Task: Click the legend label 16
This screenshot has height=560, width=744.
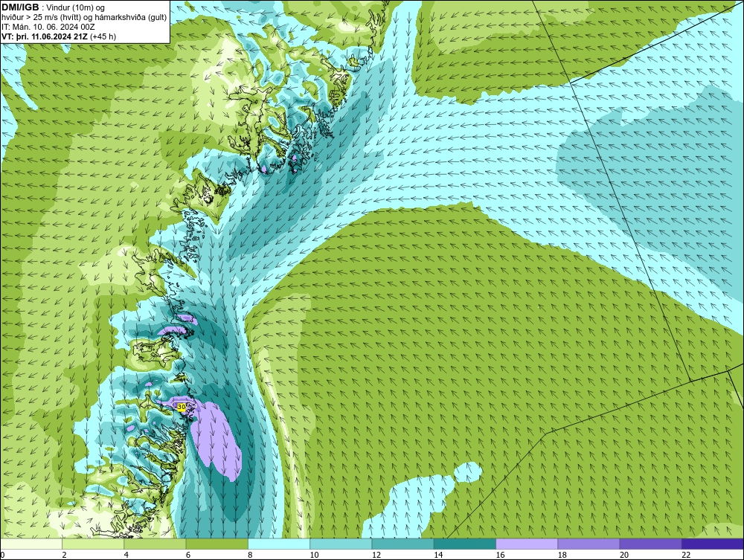Action: pos(500,555)
